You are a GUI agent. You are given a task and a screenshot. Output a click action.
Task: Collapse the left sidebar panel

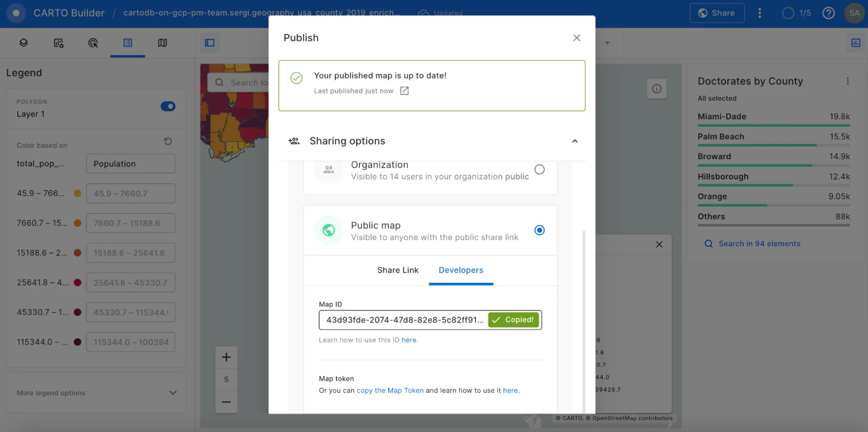pyautogui.click(x=210, y=43)
